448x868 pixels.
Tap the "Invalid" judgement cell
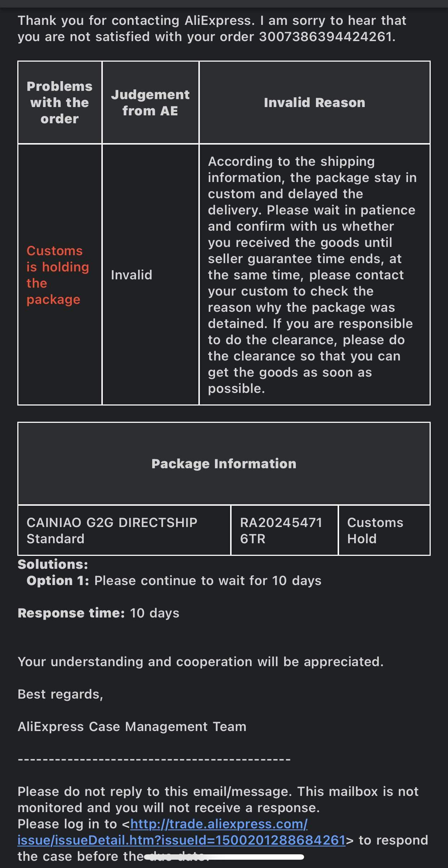(x=131, y=275)
